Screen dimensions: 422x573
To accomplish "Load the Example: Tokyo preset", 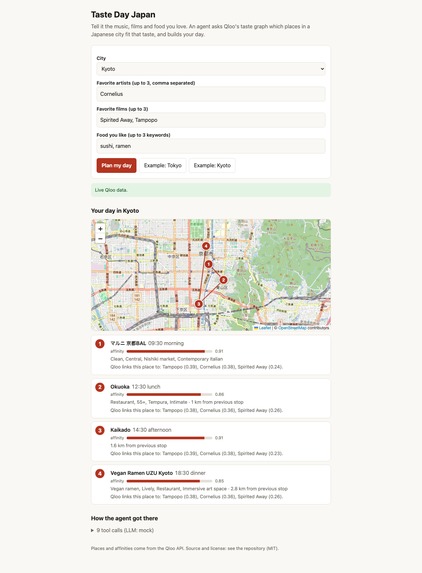I will (x=163, y=166).
